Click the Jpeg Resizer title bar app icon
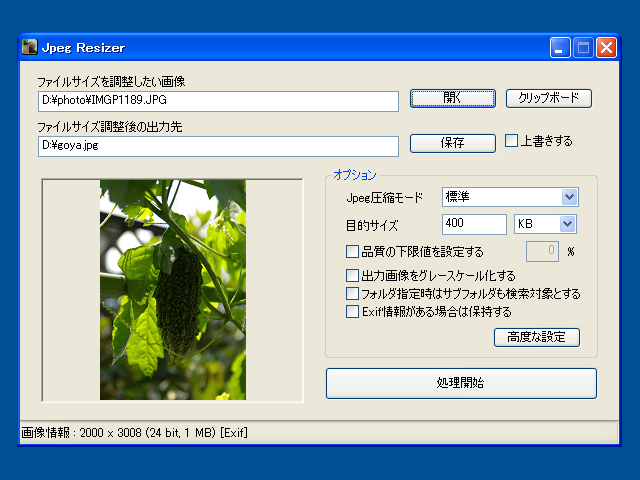Image resolution: width=640 pixels, height=480 pixels. (x=29, y=47)
